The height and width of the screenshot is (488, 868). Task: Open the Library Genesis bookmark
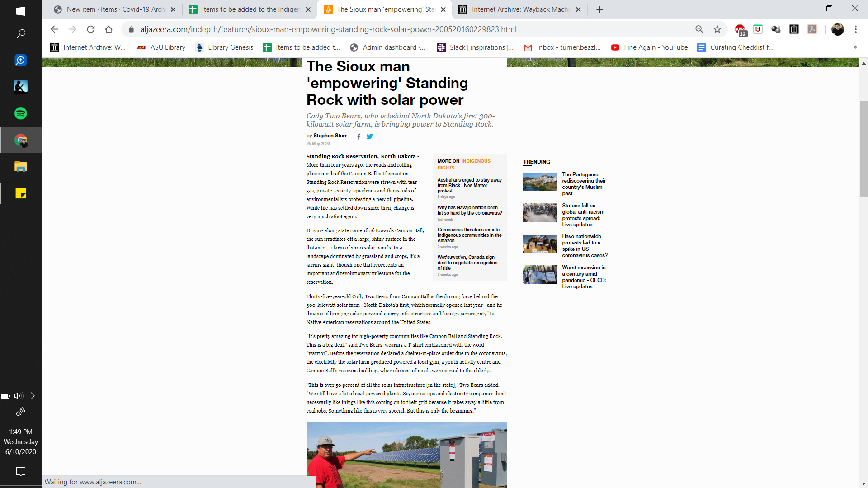click(224, 47)
